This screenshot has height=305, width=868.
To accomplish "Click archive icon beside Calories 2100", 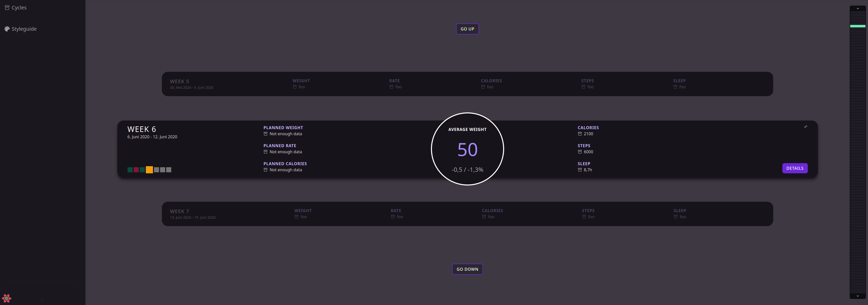I will (x=580, y=134).
